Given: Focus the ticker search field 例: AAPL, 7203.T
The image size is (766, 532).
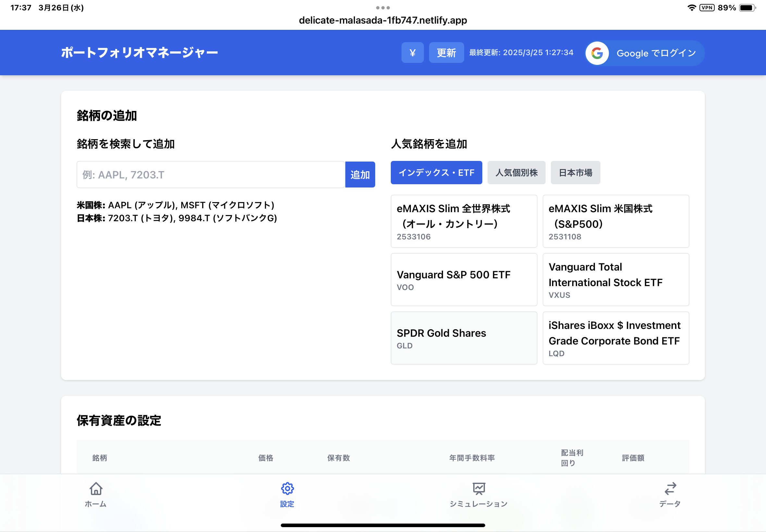Looking at the screenshot, I should tap(211, 175).
